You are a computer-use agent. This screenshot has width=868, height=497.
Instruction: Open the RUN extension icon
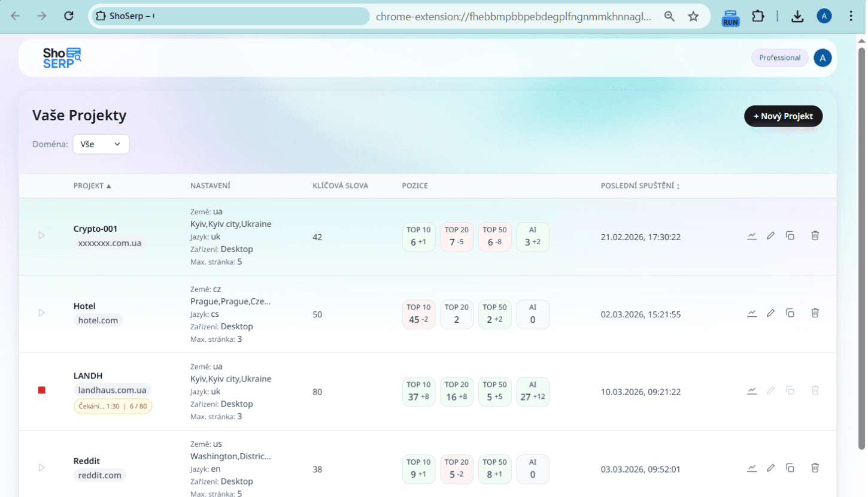(730, 17)
